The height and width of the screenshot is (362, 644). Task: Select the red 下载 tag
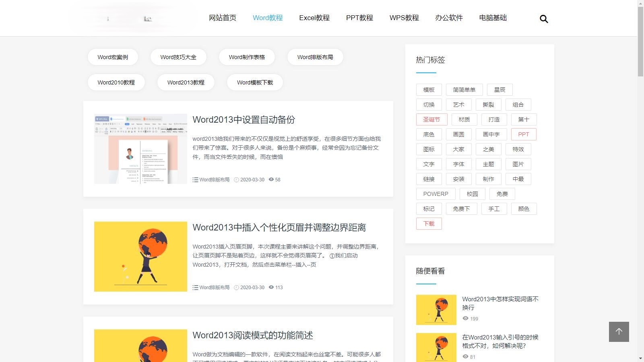(x=429, y=224)
